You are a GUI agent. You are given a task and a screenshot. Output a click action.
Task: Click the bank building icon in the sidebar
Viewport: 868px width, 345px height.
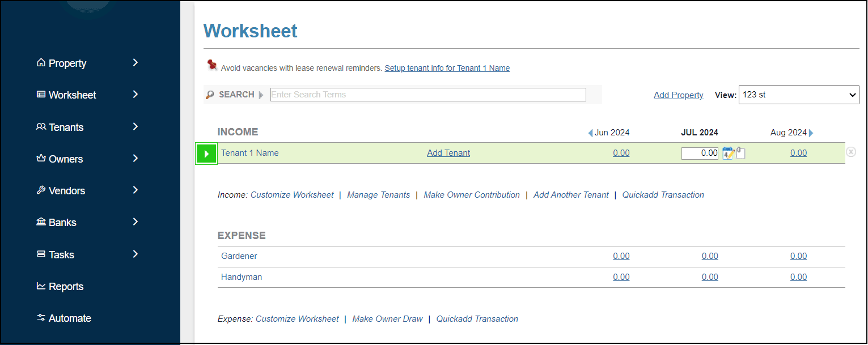tap(41, 222)
